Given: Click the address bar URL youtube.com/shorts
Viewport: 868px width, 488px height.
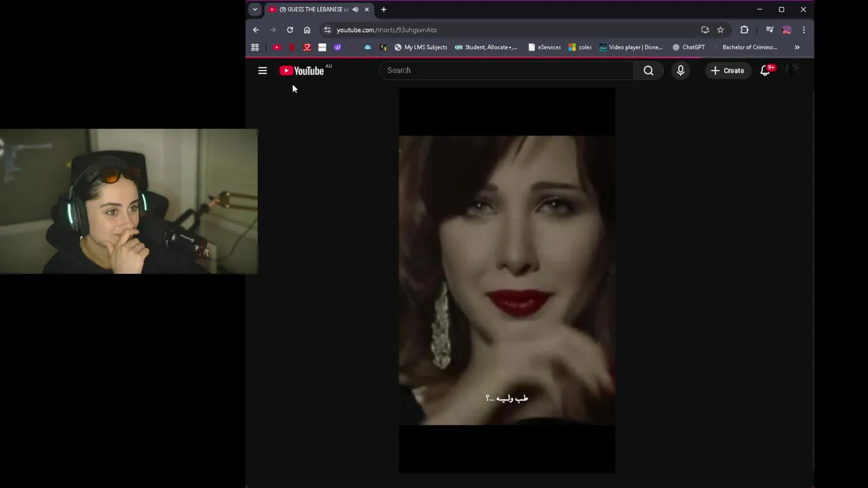Looking at the screenshot, I should point(387,30).
